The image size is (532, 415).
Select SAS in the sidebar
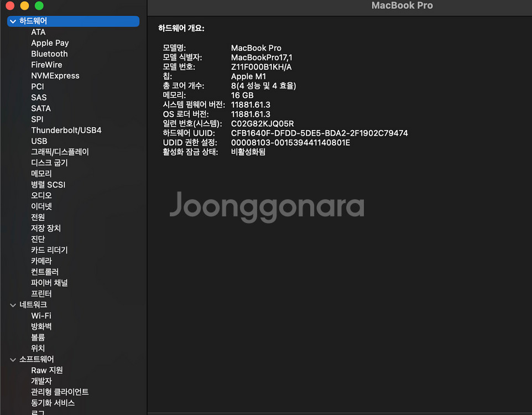click(x=39, y=97)
